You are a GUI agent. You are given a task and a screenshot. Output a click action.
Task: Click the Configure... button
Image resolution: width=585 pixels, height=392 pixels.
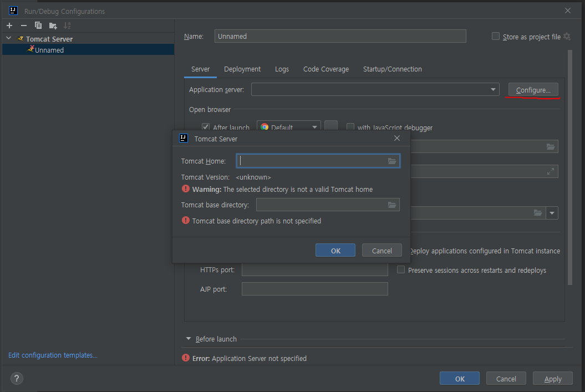tap(533, 90)
